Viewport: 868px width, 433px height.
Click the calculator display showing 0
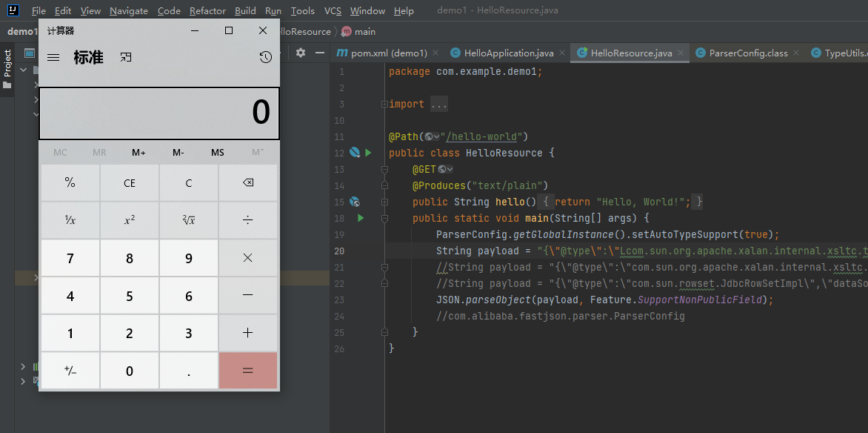click(x=159, y=113)
